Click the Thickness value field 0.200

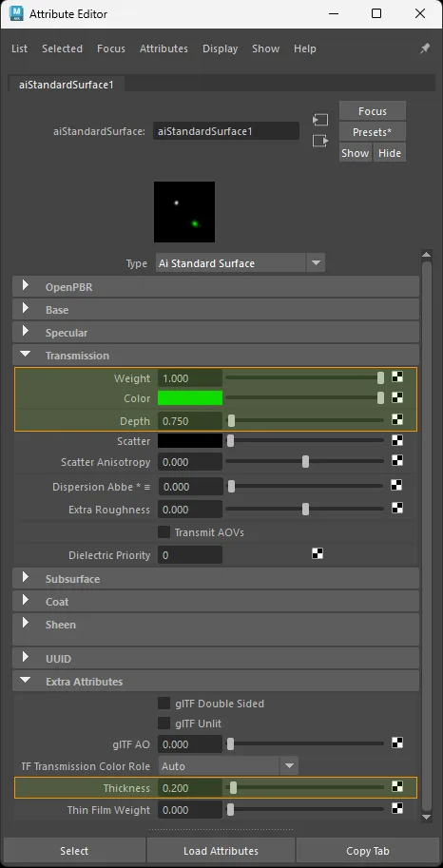[x=190, y=788]
